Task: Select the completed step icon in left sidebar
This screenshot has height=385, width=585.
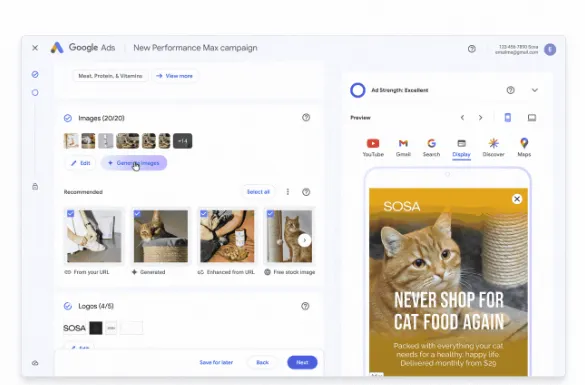Action: tap(35, 75)
